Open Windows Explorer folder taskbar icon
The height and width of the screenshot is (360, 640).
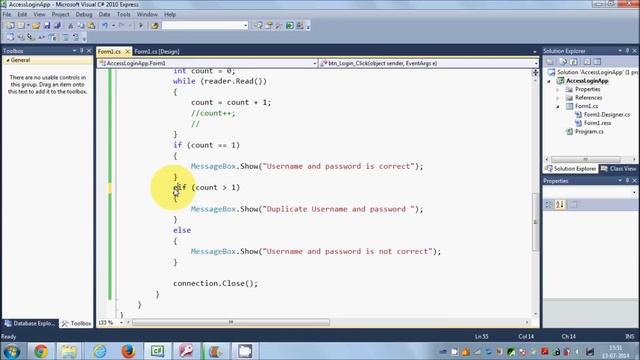coord(69,351)
